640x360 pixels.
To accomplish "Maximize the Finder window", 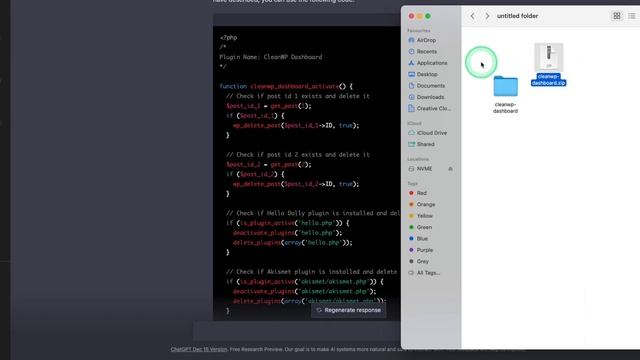I will pyautogui.click(x=428, y=16).
